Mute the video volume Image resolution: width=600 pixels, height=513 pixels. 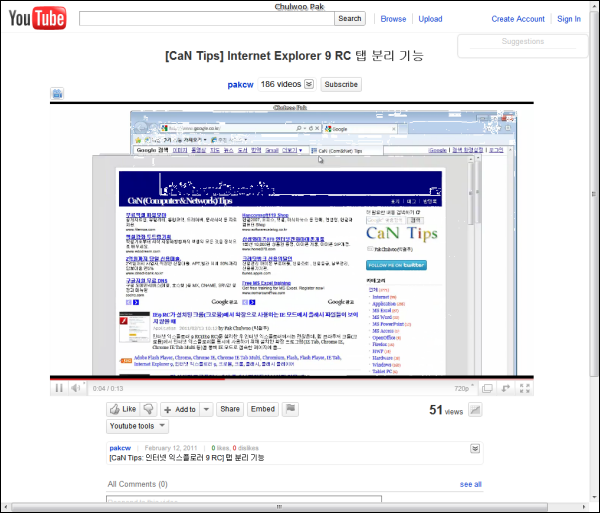(x=76, y=388)
